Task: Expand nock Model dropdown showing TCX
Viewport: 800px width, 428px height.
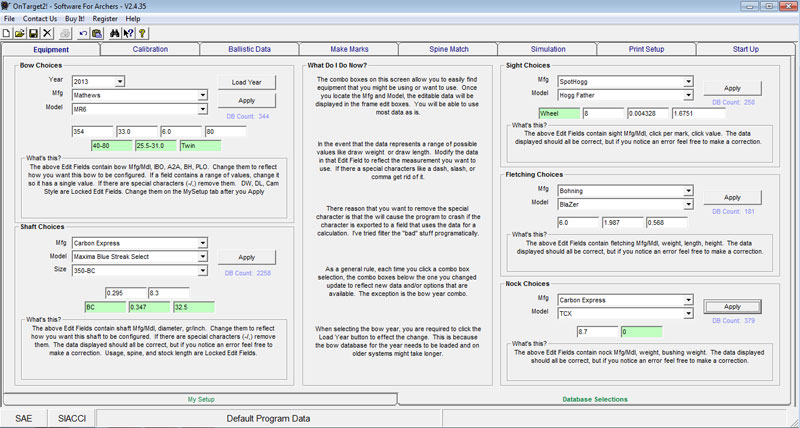Action: [x=688, y=314]
